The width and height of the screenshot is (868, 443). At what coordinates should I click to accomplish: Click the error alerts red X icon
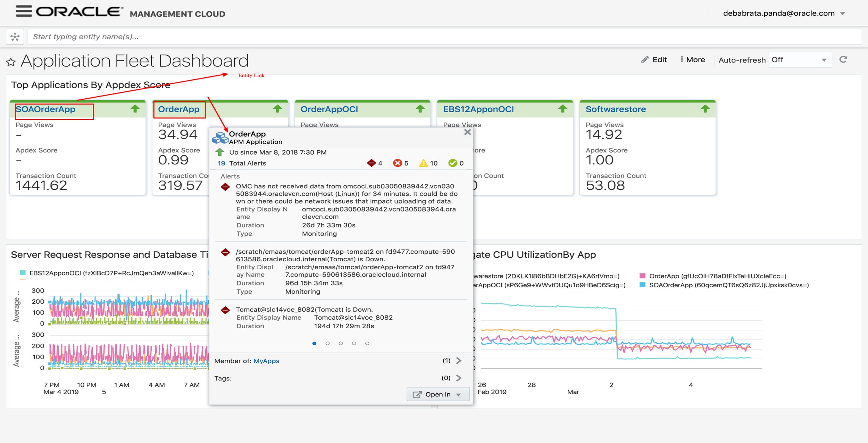tap(397, 163)
